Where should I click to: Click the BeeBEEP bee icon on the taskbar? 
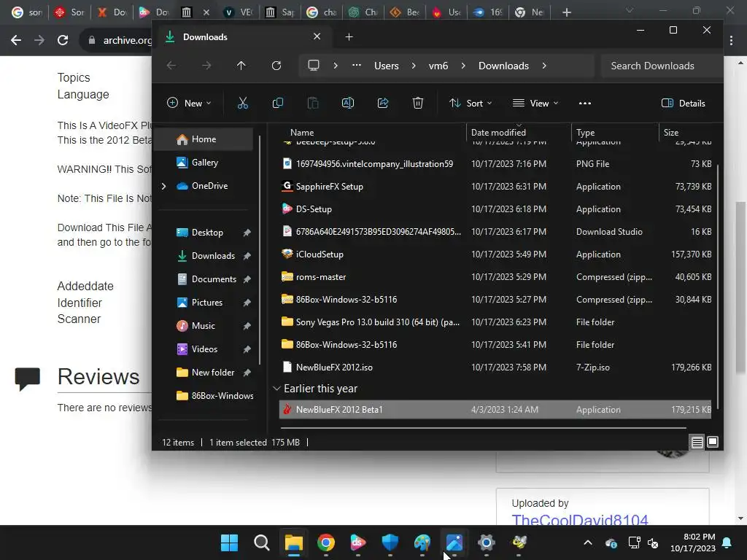tap(519, 542)
